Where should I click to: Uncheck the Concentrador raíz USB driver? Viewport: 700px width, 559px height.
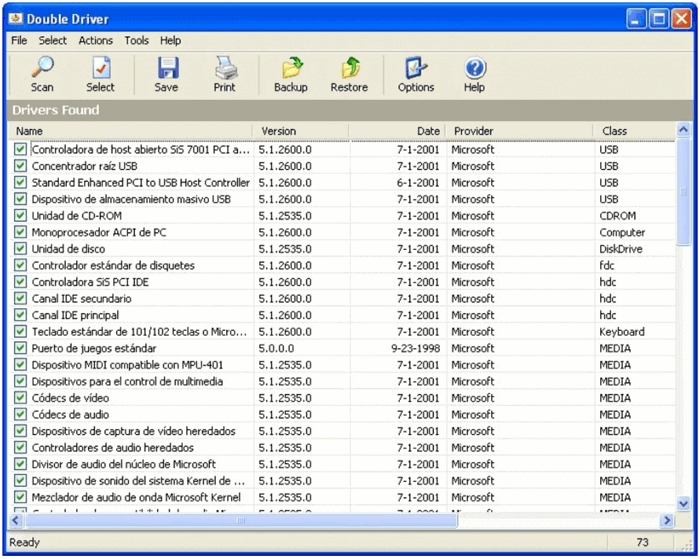click(20, 166)
